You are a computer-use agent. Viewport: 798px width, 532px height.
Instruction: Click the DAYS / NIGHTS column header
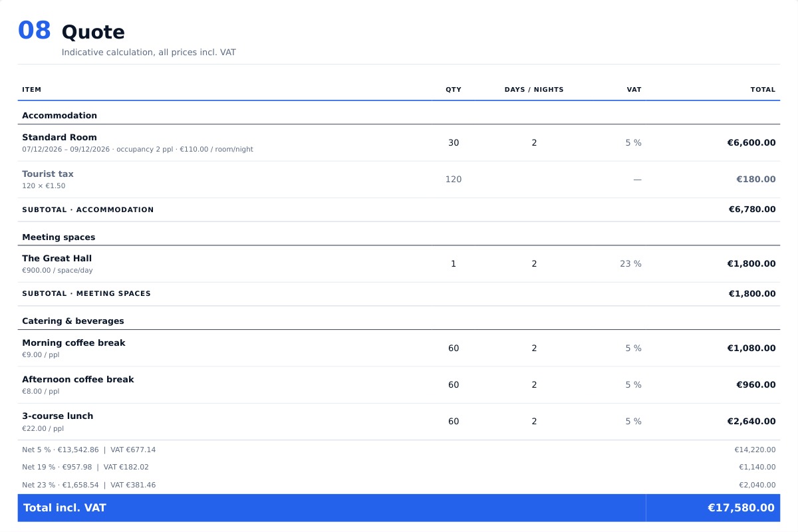[x=534, y=90]
